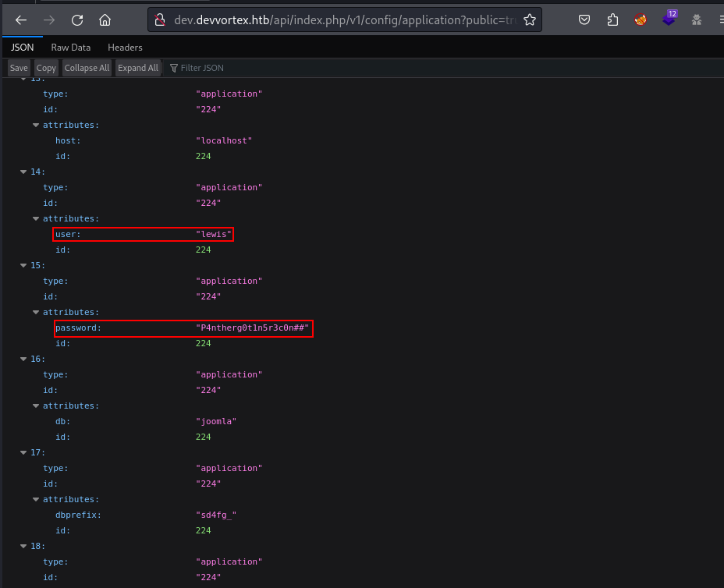Image resolution: width=724 pixels, height=588 pixels.
Task: Focus the Filter JSON field
Action: [x=202, y=68]
